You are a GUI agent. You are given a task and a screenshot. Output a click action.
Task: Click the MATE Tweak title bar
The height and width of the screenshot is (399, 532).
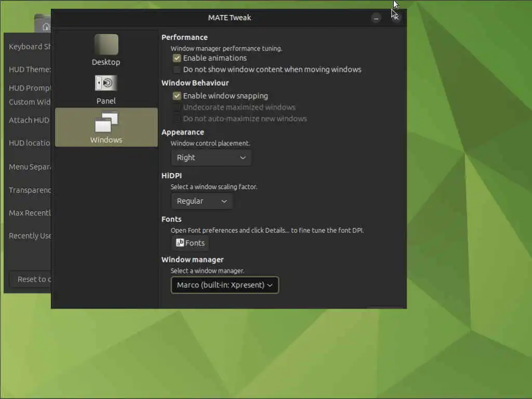click(x=229, y=18)
